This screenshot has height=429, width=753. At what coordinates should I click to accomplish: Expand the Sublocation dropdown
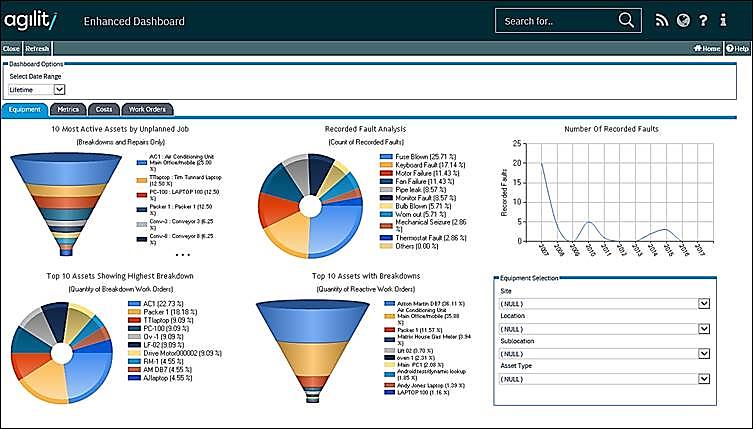click(704, 354)
